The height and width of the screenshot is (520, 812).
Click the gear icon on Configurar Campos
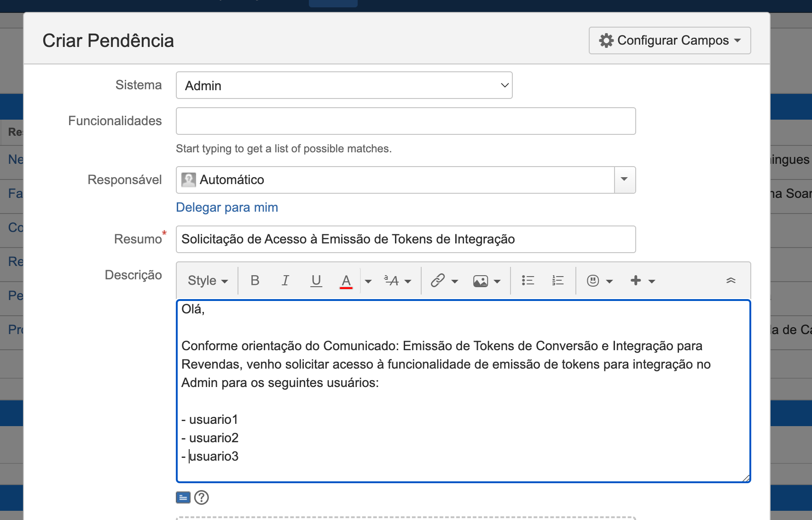tap(606, 40)
